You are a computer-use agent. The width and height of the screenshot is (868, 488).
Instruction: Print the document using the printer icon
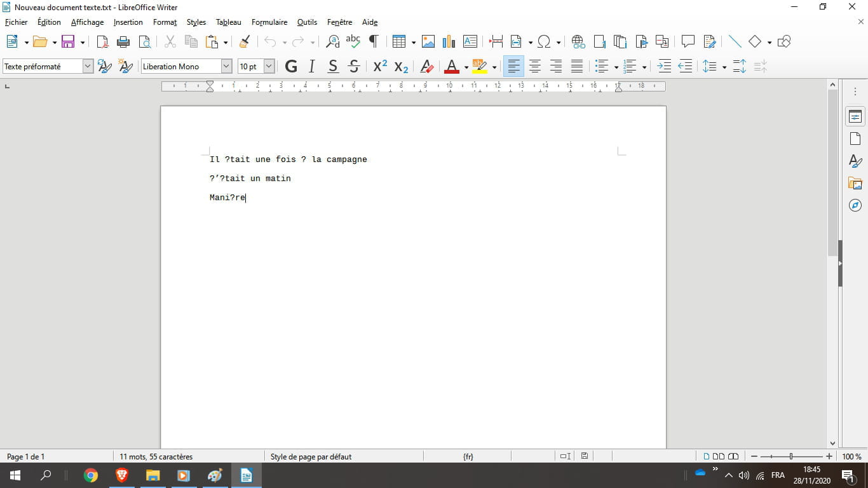point(123,42)
